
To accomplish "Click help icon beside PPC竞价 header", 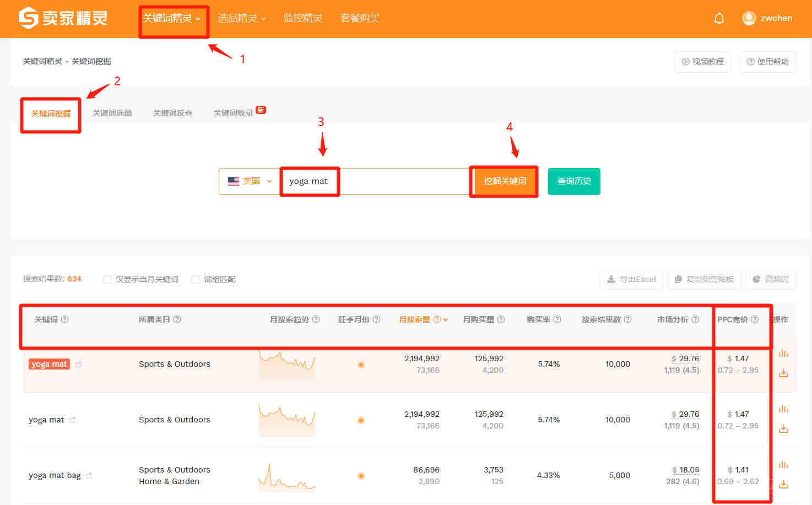I will [x=755, y=319].
